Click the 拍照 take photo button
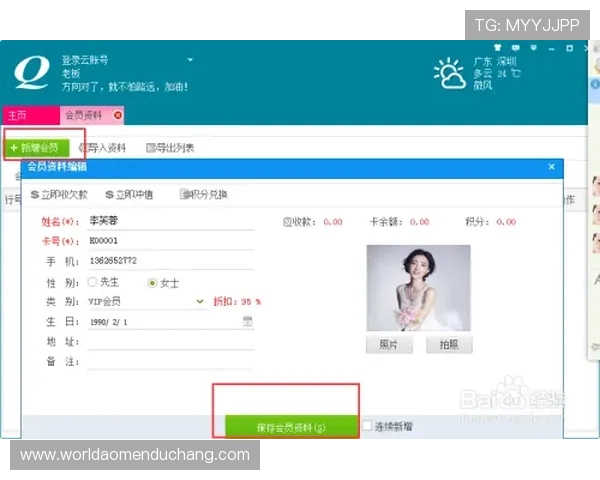 point(449,344)
